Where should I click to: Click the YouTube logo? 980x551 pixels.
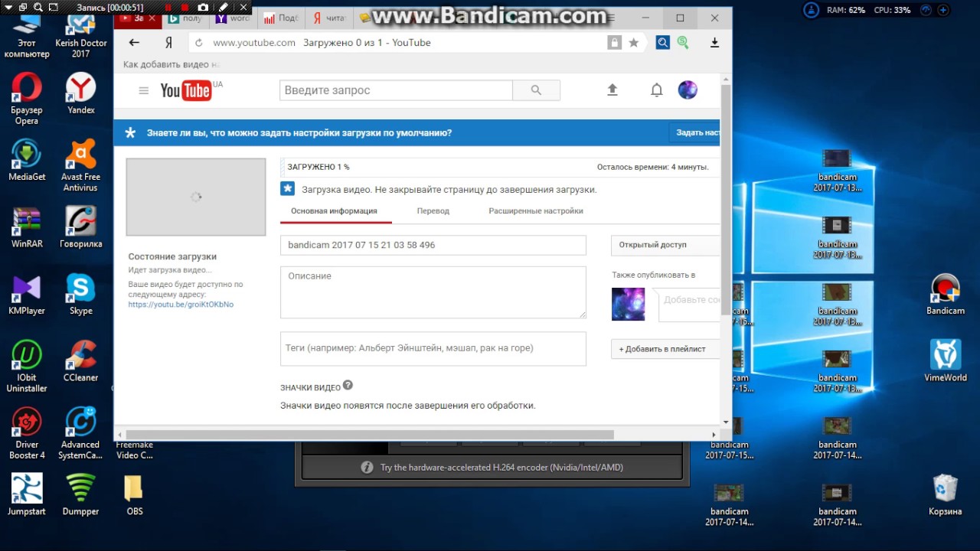(x=187, y=90)
